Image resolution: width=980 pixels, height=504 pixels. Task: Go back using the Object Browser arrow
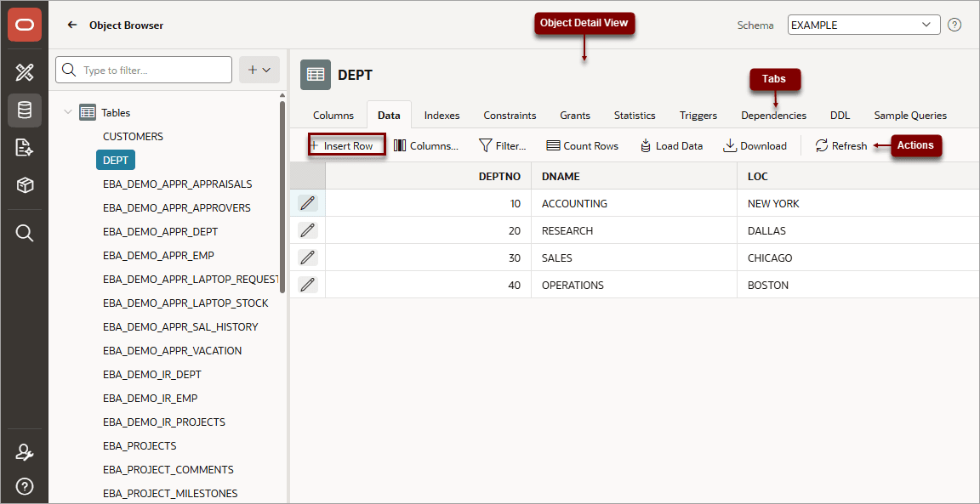coord(72,25)
